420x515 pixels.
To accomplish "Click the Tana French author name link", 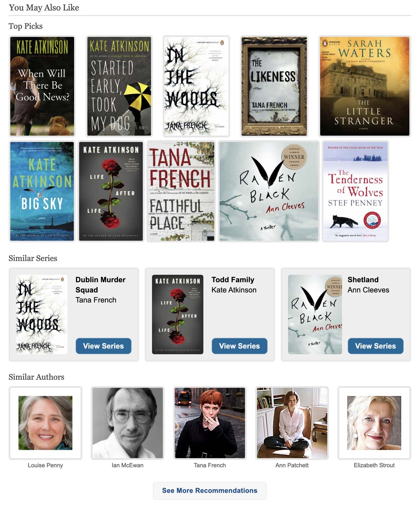I will (210, 465).
